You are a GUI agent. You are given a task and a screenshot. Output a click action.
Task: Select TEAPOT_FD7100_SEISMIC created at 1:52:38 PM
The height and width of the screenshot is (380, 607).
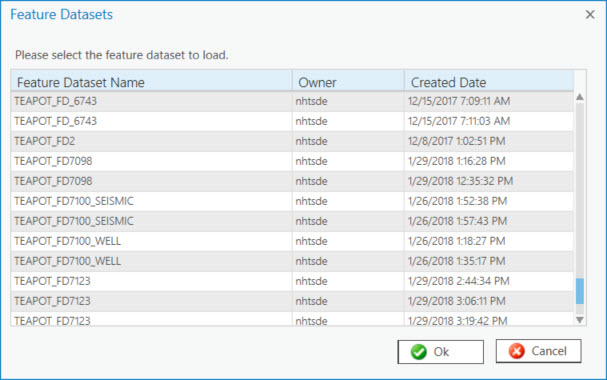[x=292, y=201]
